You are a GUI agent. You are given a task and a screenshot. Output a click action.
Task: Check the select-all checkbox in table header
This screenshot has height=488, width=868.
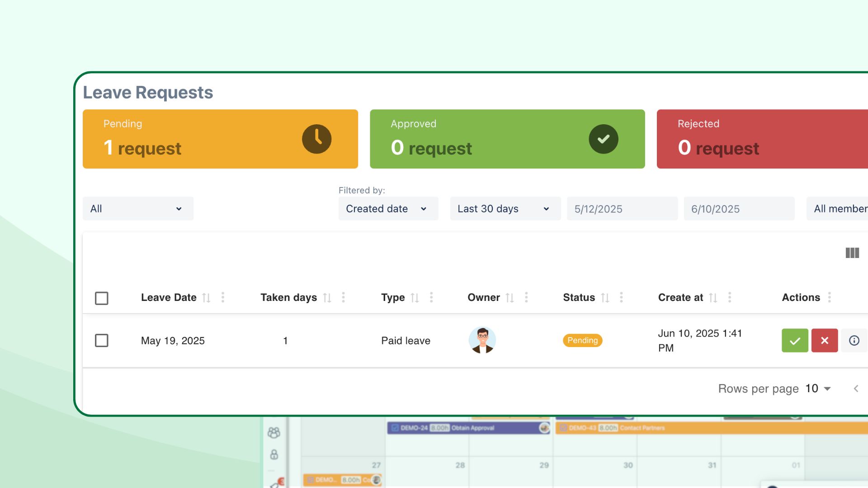click(x=101, y=298)
